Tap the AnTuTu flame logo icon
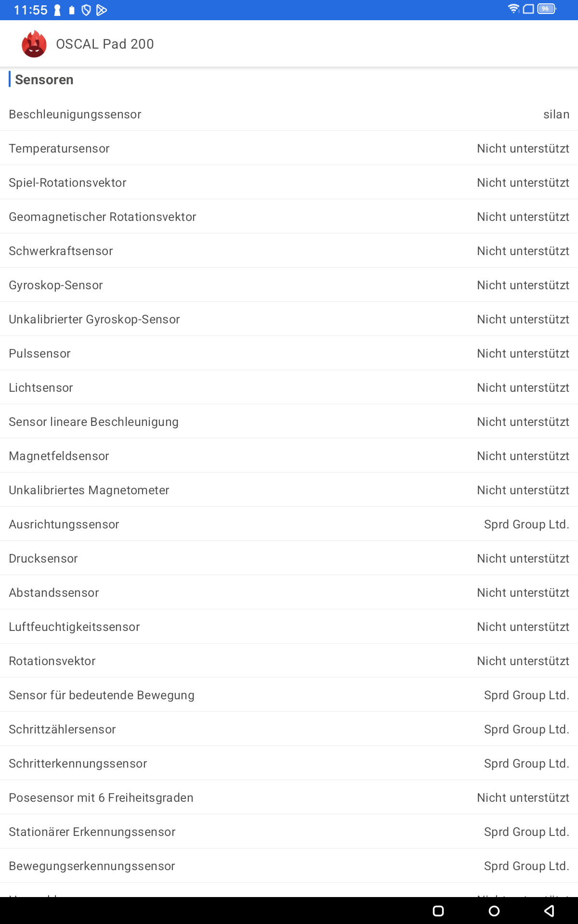This screenshot has height=924, width=578. pyautogui.click(x=34, y=44)
